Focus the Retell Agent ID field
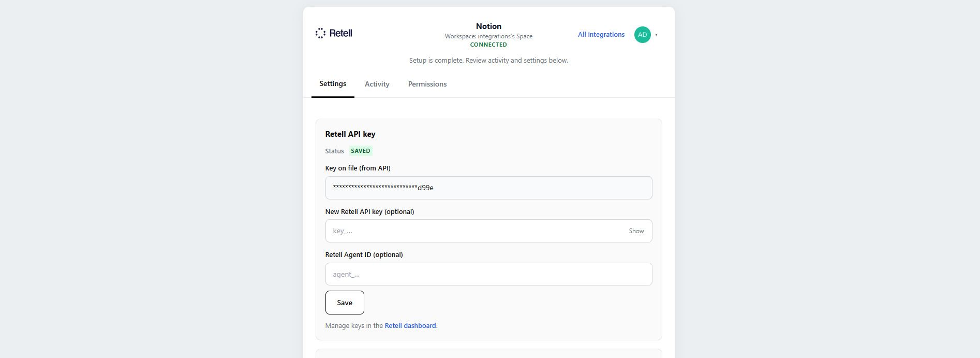The image size is (980, 358). [488, 274]
